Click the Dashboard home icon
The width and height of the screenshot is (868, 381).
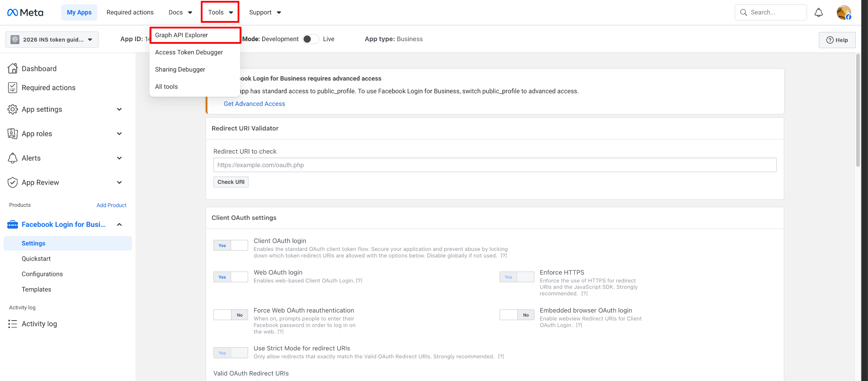tap(13, 68)
